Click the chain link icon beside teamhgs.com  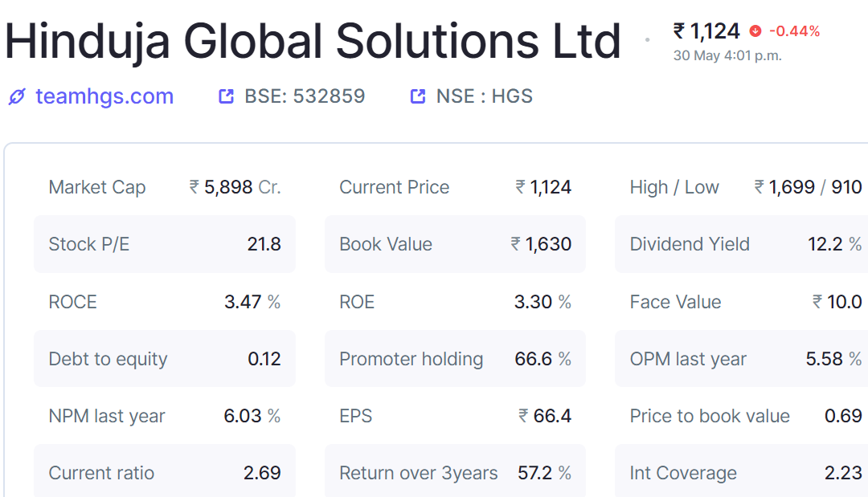coord(17,96)
